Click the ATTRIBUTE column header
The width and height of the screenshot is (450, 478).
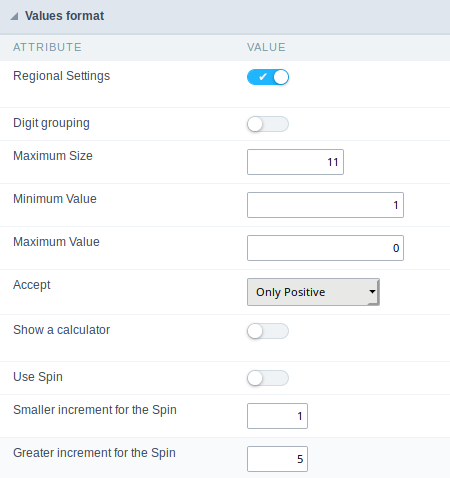point(47,47)
